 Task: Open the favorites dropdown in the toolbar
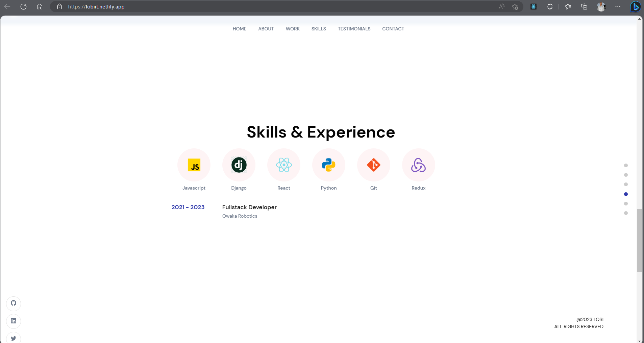(x=568, y=6)
